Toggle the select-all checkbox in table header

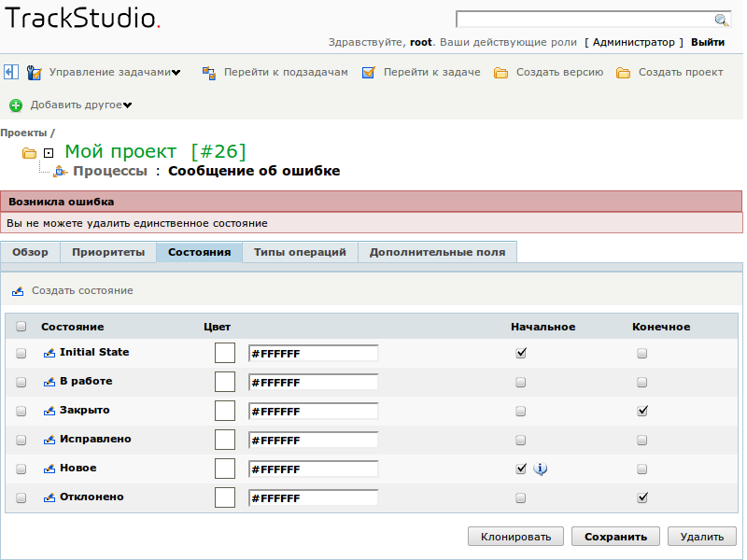pos(21,327)
